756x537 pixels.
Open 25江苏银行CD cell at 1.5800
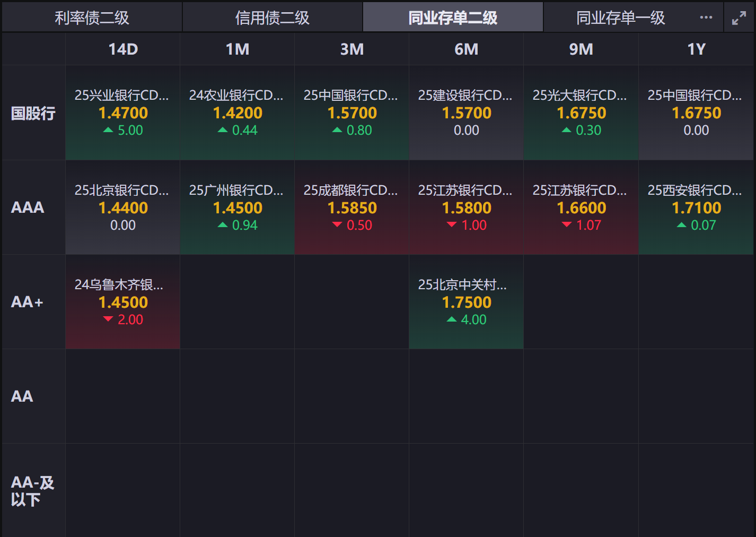tap(467, 207)
